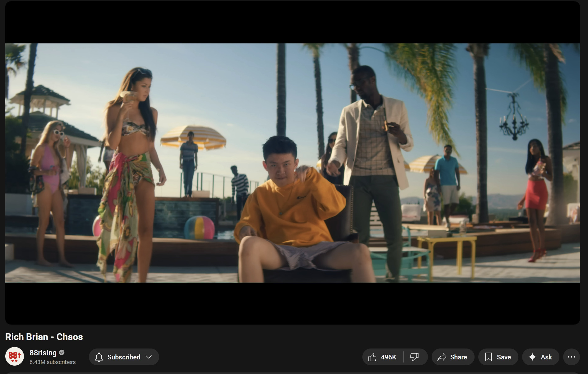
Task: Open the Ask AI assistant button
Action: click(x=540, y=357)
